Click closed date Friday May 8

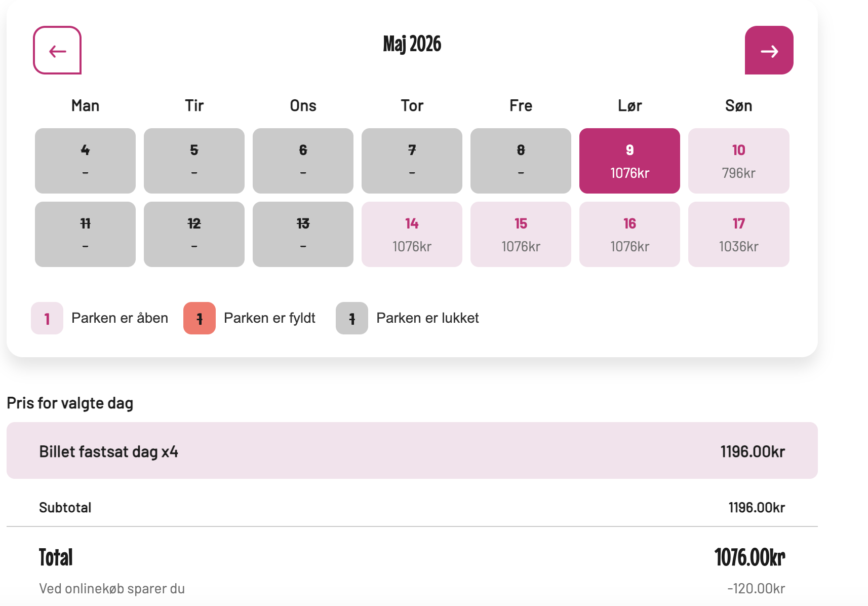pos(521,161)
